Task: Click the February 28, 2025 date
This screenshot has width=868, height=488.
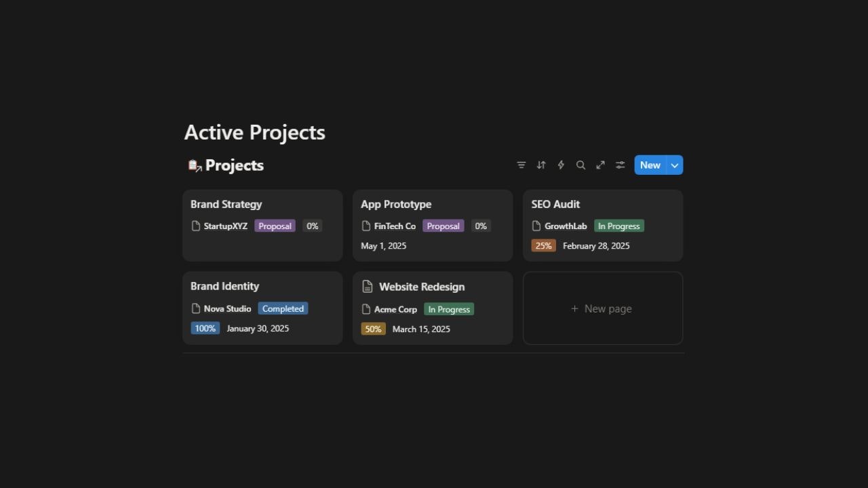Action: tap(596, 246)
